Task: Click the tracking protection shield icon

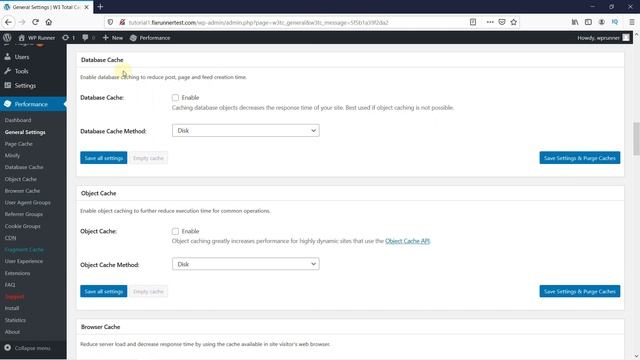Action: pyautogui.click(x=110, y=22)
